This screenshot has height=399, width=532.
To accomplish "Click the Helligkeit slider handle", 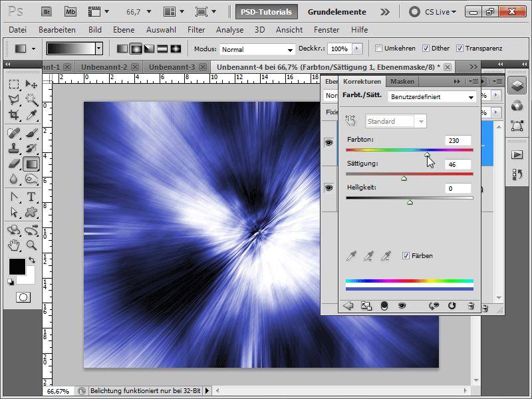I will tap(410, 203).
